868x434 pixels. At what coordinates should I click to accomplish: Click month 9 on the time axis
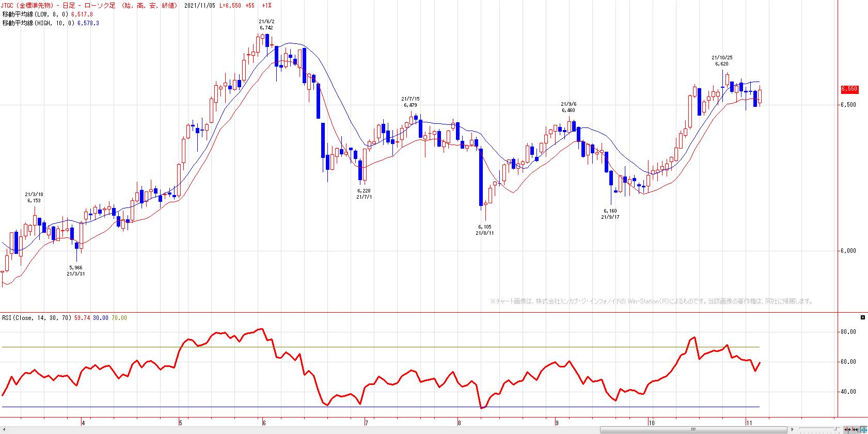[557, 423]
